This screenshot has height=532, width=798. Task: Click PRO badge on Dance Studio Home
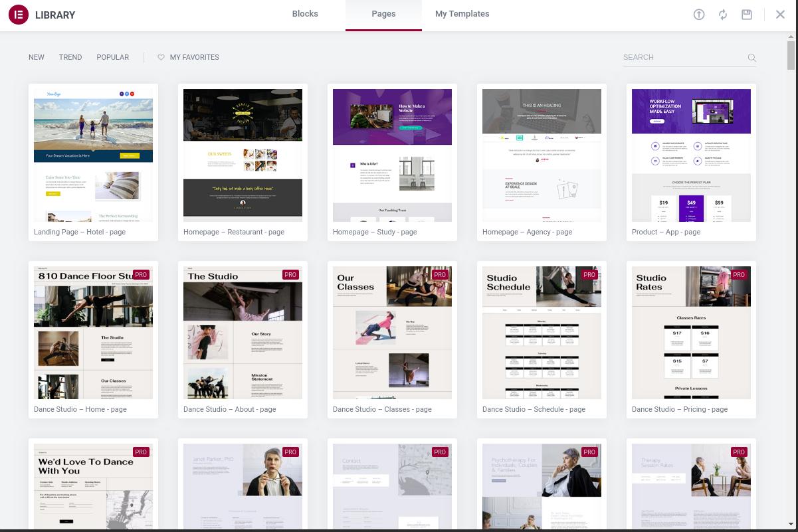pos(141,274)
